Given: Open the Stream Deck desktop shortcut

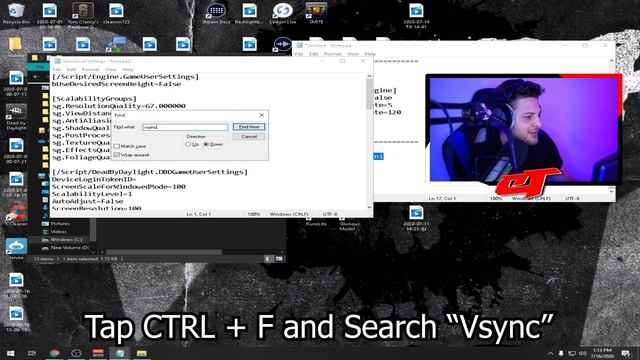Looking at the screenshot, I should tap(216, 13).
